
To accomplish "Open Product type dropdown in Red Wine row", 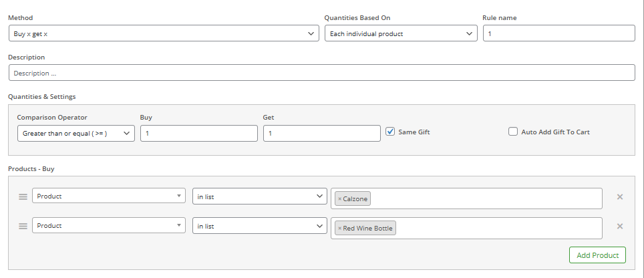I will [109, 225].
